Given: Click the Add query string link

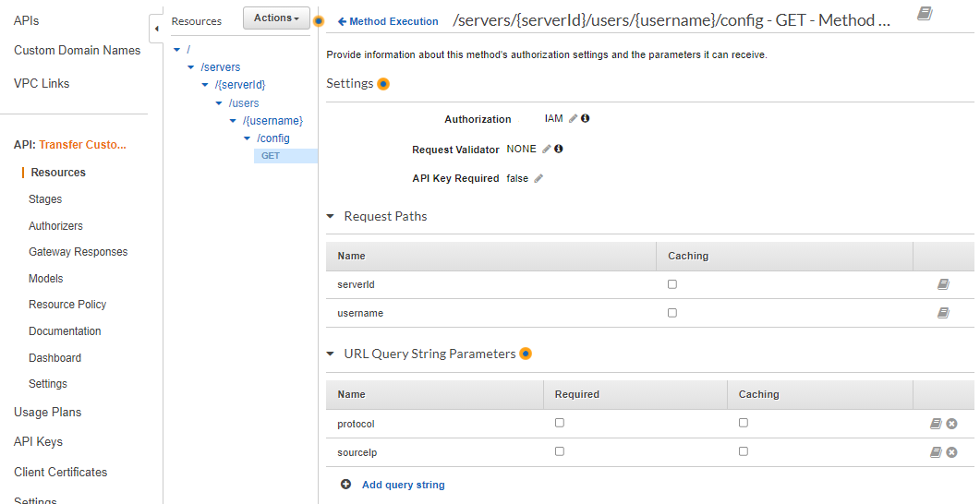Looking at the screenshot, I should pyautogui.click(x=403, y=485).
